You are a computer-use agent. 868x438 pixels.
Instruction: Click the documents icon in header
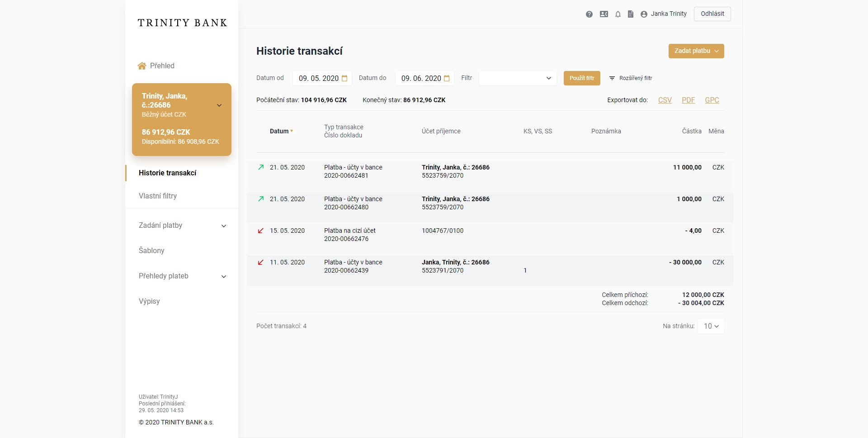pos(631,14)
